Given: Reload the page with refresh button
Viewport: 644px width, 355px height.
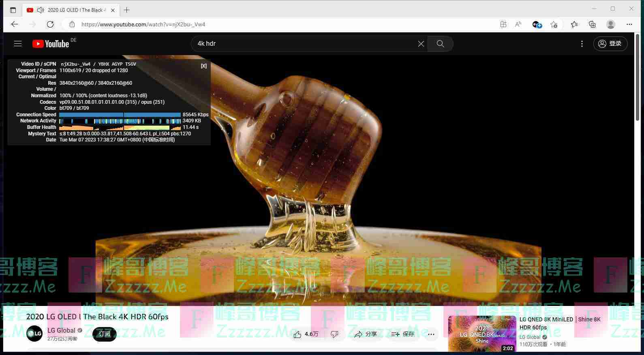Looking at the screenshot, I should pyautogui.click(x=50, y=24).
